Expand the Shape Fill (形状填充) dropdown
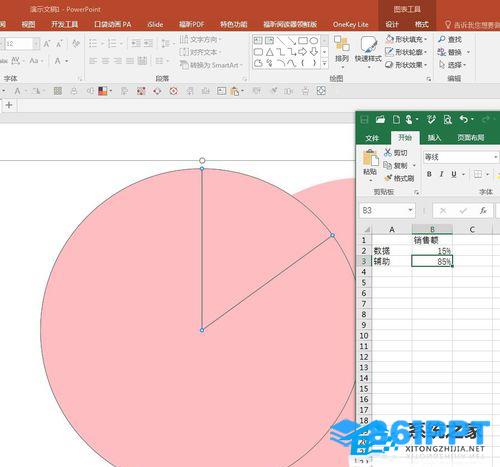 (426, 39)
